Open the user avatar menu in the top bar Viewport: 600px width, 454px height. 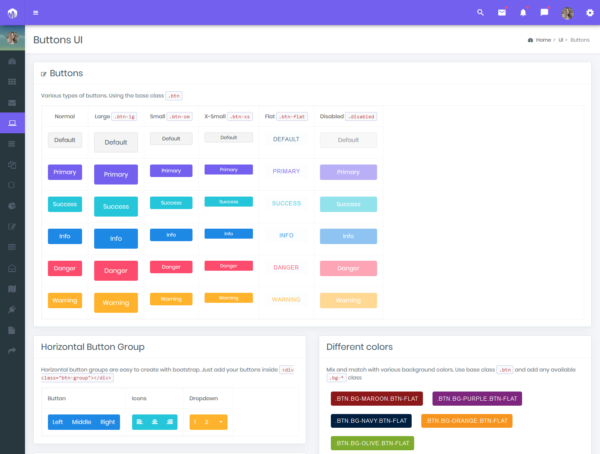(567, 13)
